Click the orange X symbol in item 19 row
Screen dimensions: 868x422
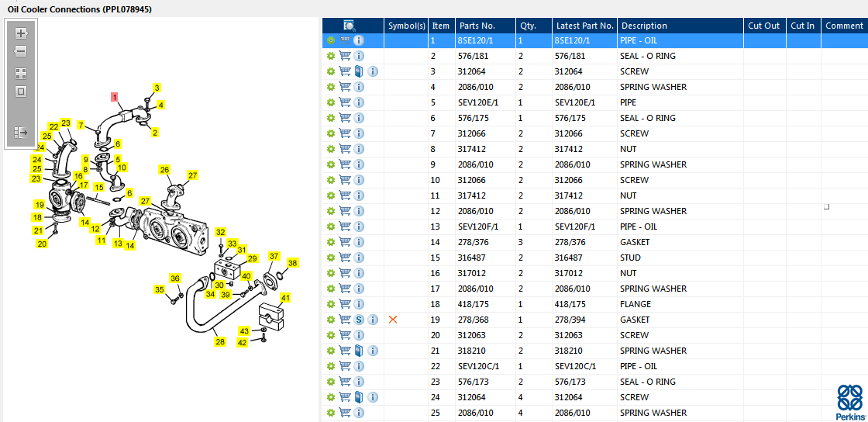pos(393,320)
